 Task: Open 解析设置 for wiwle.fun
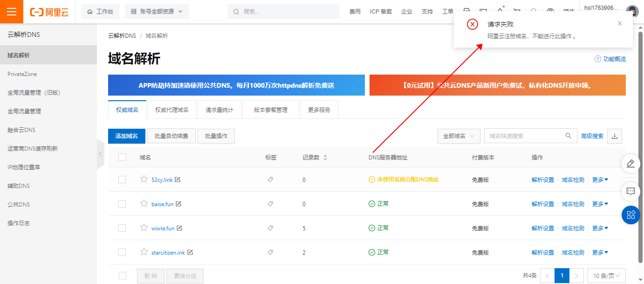[x=542, y=228]
